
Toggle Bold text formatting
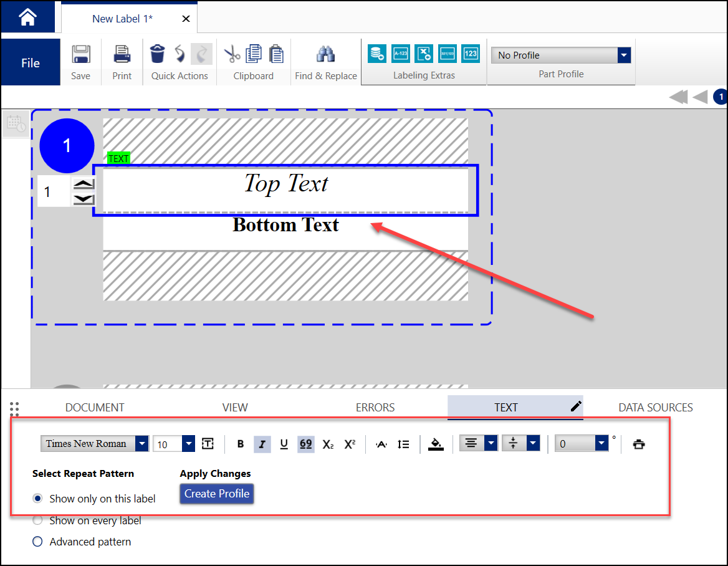241,444
